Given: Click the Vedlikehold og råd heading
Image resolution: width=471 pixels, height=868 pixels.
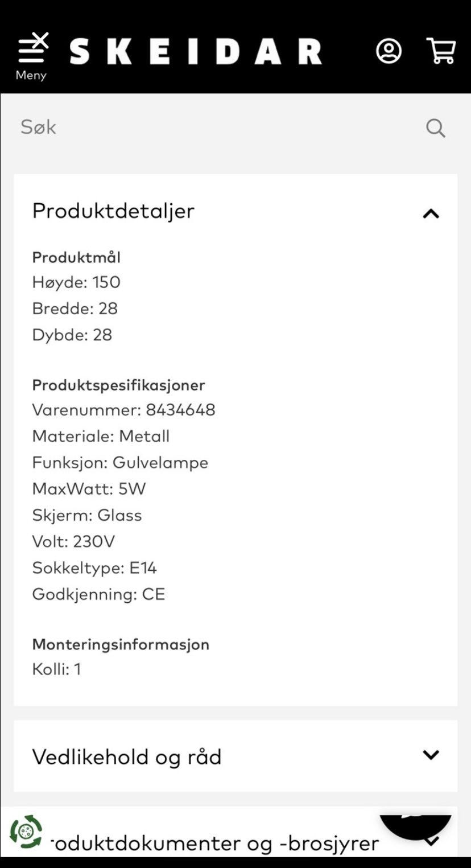Looking at the screenshot, I should (126, 757).
